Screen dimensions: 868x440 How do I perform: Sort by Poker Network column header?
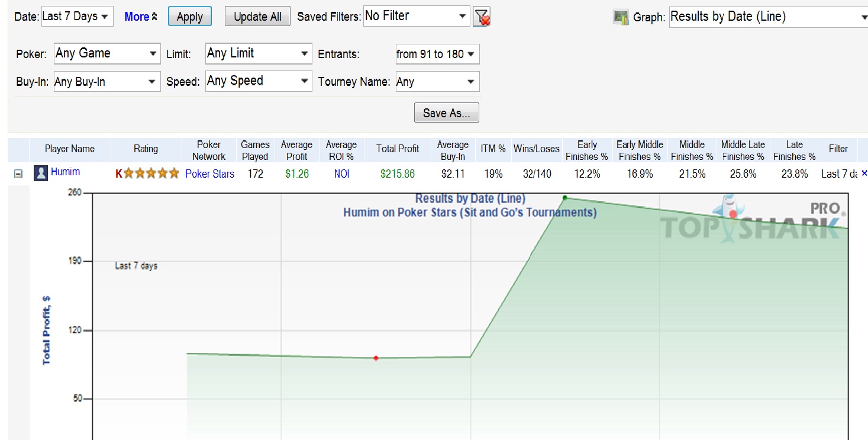click(209, 150)
